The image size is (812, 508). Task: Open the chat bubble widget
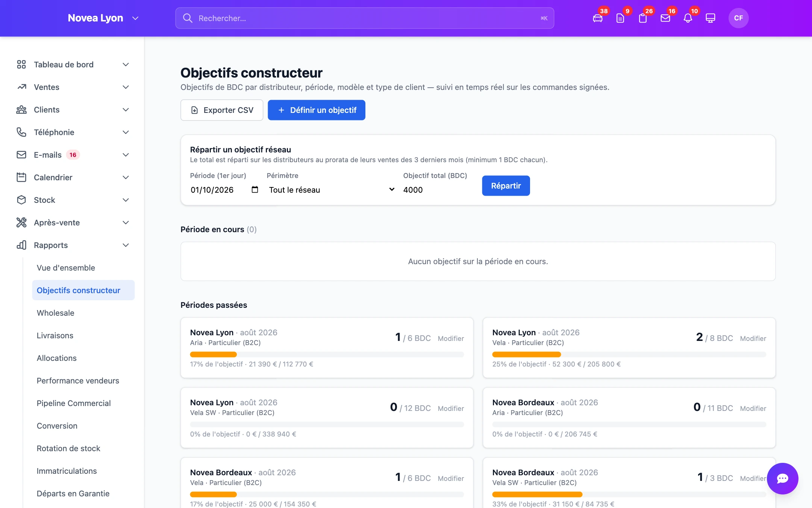pyautogui.click(x=782, y=478)
